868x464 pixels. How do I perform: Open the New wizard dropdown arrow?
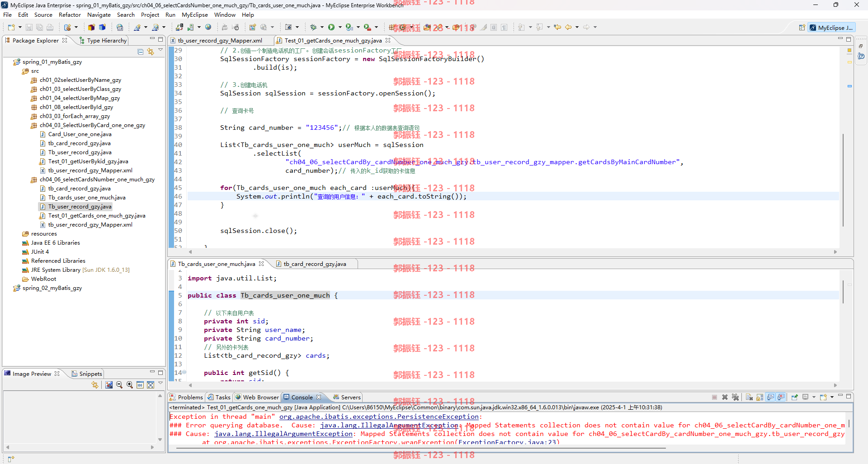click(20, 28)
